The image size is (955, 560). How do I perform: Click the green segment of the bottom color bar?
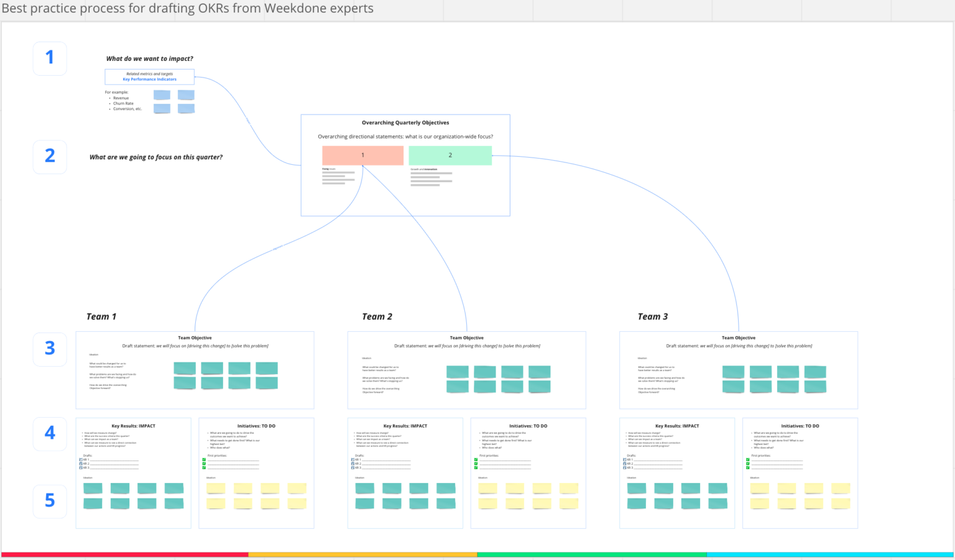click(x=591, y=554)
